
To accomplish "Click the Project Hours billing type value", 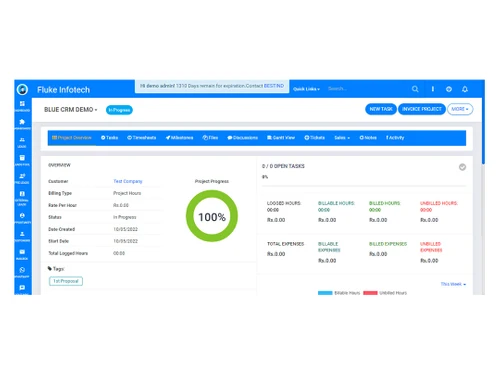I will pyautogui.click(x=127, y=193).
